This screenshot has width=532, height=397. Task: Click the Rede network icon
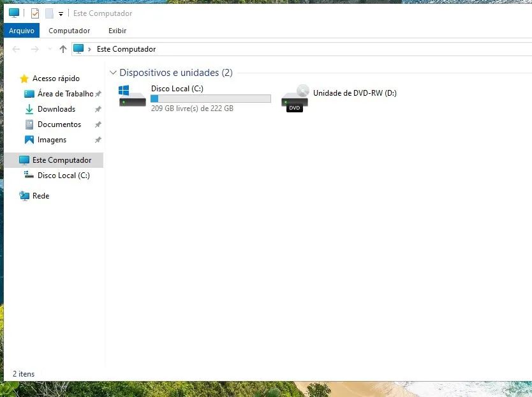tap(24, 196)
